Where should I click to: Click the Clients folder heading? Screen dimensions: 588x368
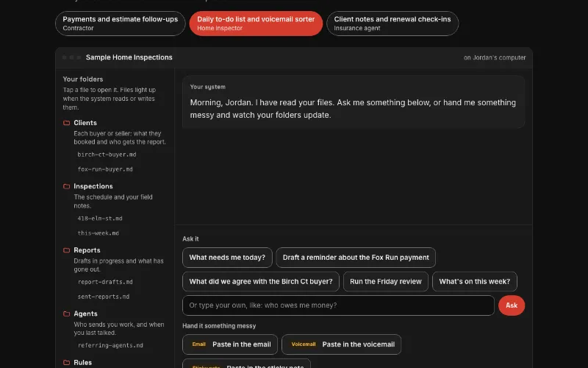click(x=85, y=123)
